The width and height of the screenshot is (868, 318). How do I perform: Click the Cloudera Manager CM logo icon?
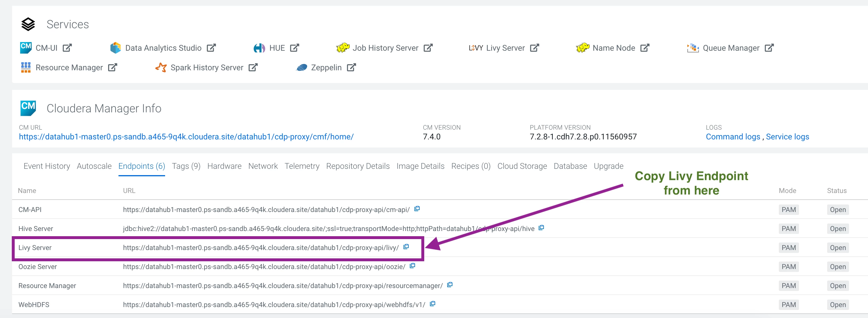click(x=28, y=108)
